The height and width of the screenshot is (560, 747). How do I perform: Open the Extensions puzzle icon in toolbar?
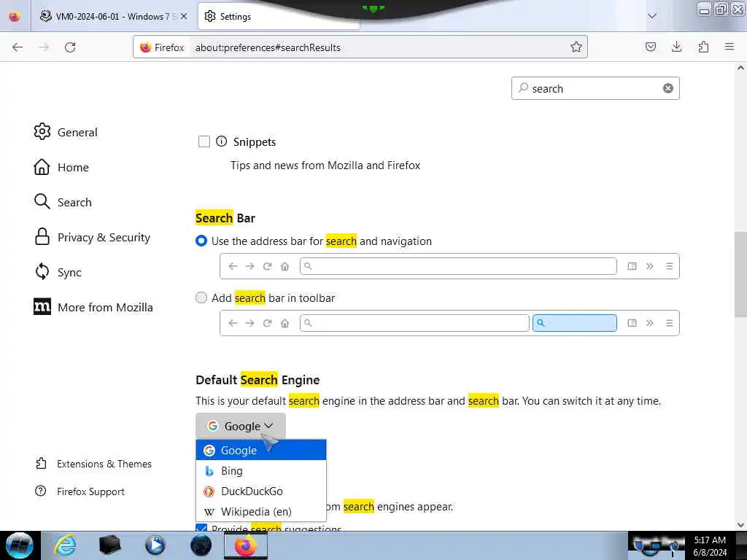703,47
